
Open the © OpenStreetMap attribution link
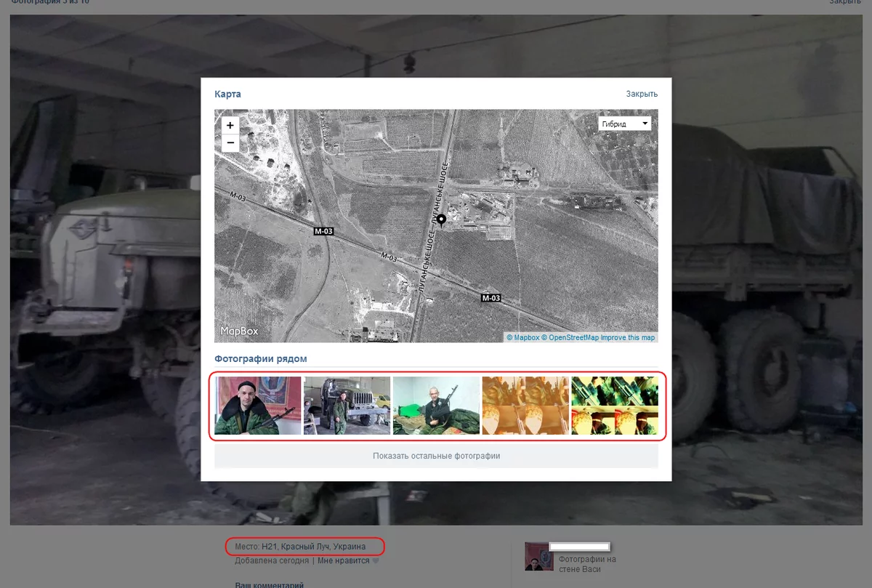click(x=570, y=337)
